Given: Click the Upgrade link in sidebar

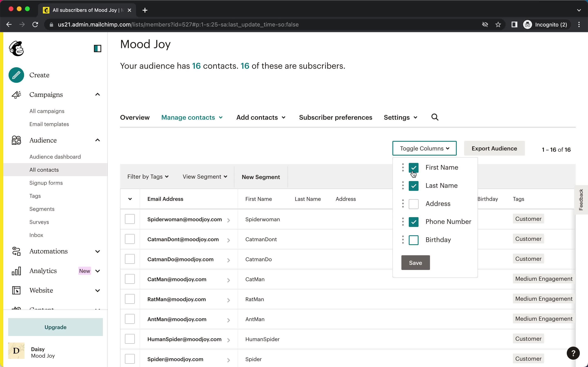Looking at the screenshot, I should (x=56, y=327).
